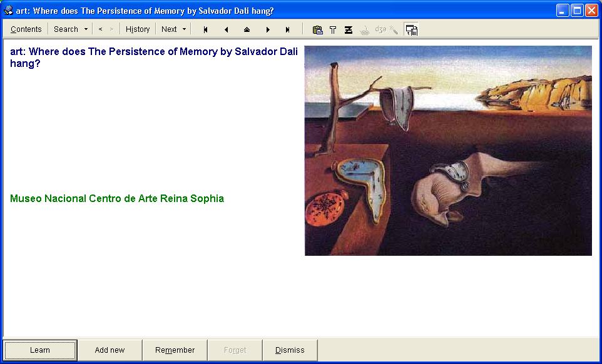
Task: Click the Persistence of Memory painting image
Action: click(x=448, y=151)
